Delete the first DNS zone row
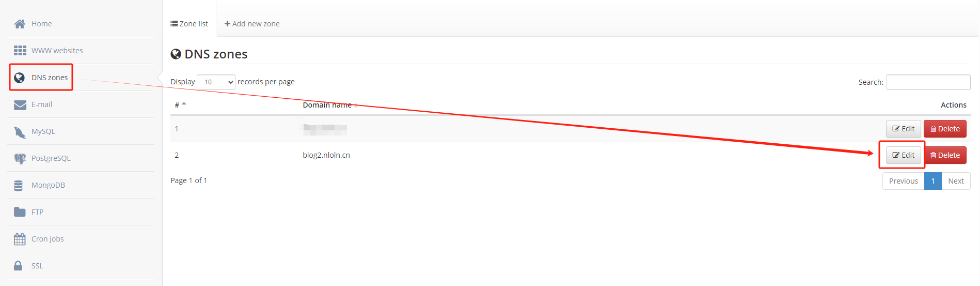Screen dimensions: 980x286 [945, 129]
